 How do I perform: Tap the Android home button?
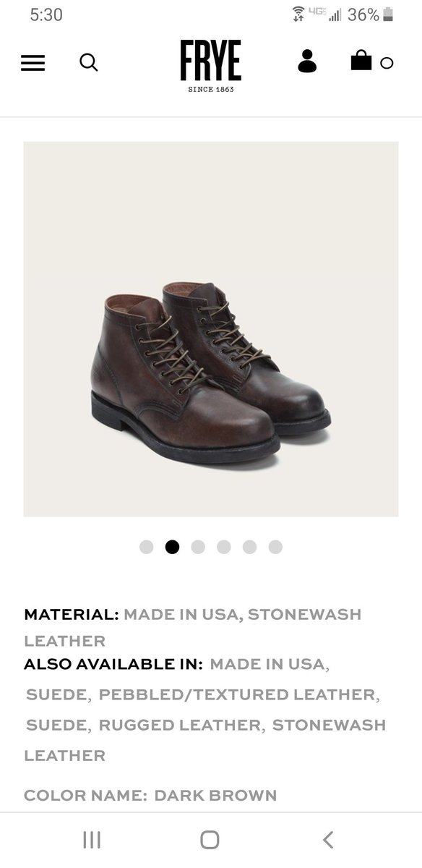[210, 839]
